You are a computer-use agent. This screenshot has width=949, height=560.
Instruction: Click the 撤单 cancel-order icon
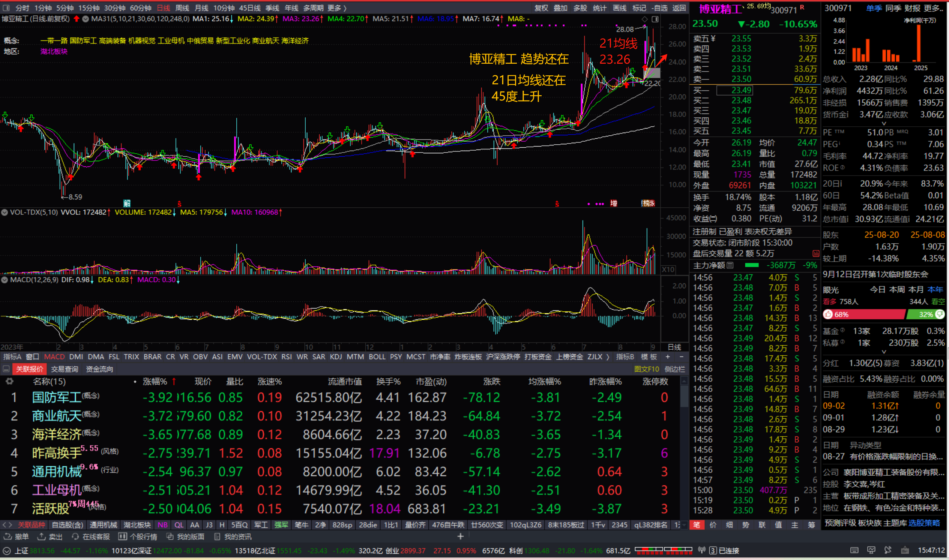coord(7,537)
